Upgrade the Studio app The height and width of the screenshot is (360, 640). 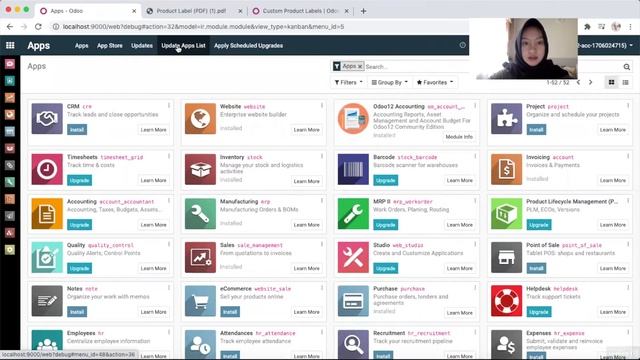(385, 269)
